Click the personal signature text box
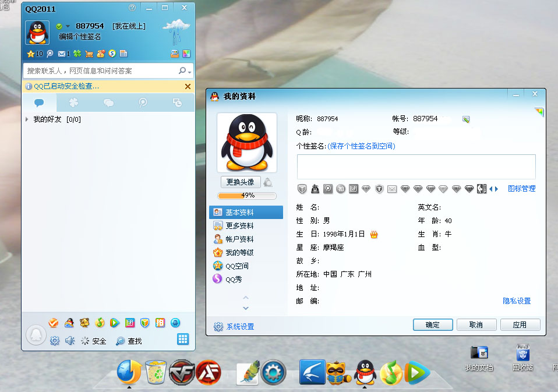The image size is (558, 392). click(x=416, y=167)
